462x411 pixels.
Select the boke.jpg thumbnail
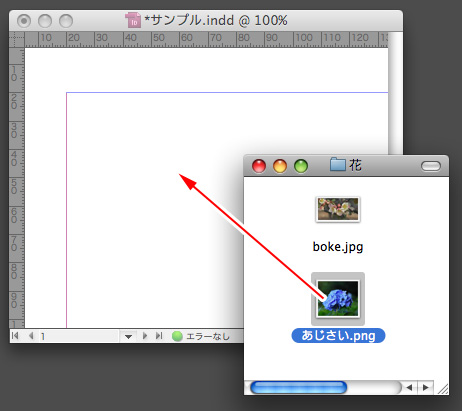point(338,209)
